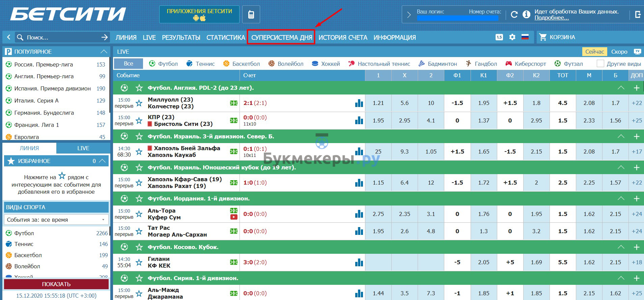Click the back arrow next to search
Screen dimensions: 644x300
pos(8,37)
